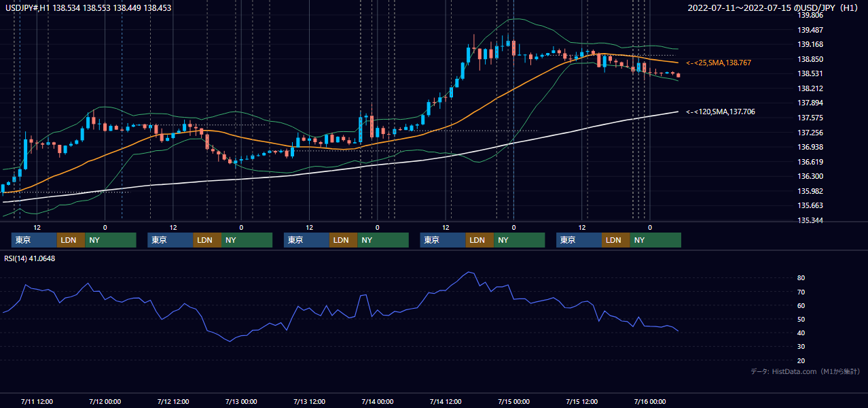
Task: Pick the 7/14 12:00 time axis label
Action: click(446, 401)
